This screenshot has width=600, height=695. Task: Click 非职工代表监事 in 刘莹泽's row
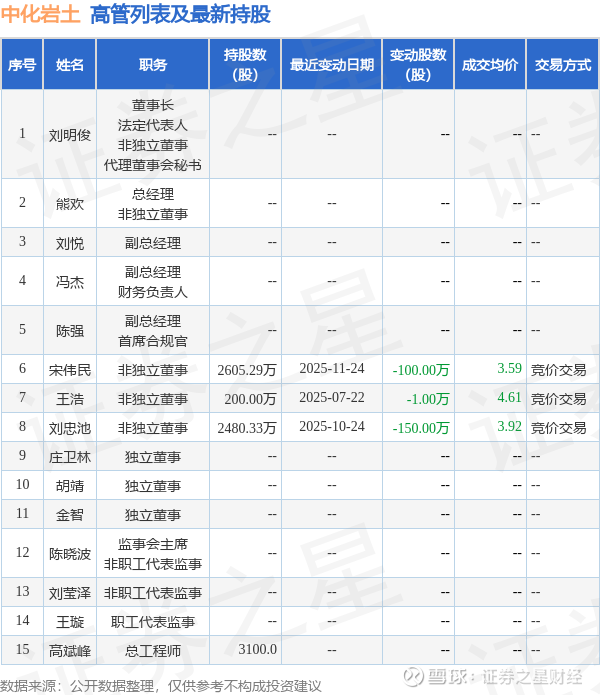pyautogui.click(x=153, y=593)
